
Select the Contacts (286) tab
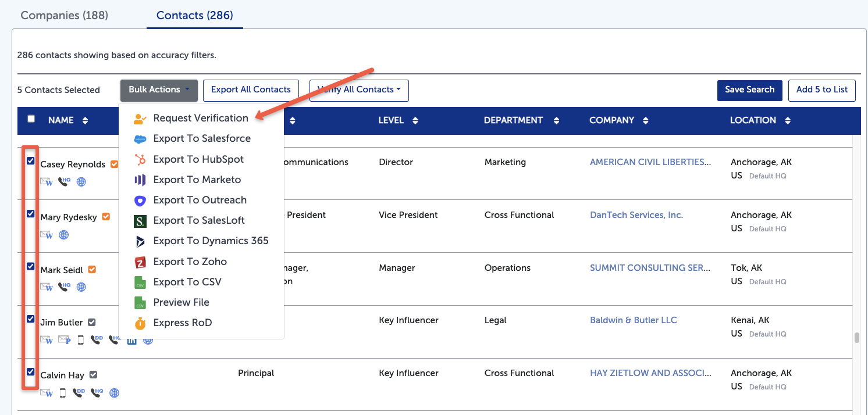(x=194, y=15)
